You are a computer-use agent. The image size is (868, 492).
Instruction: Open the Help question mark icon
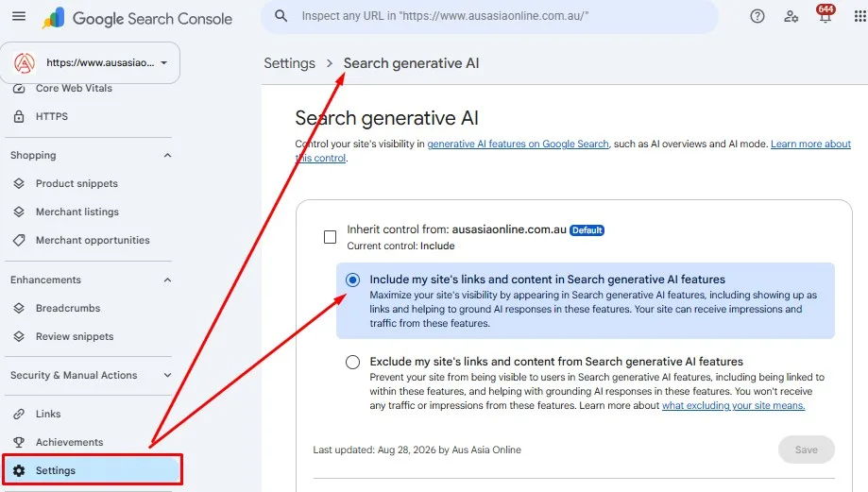click(757, 16)
